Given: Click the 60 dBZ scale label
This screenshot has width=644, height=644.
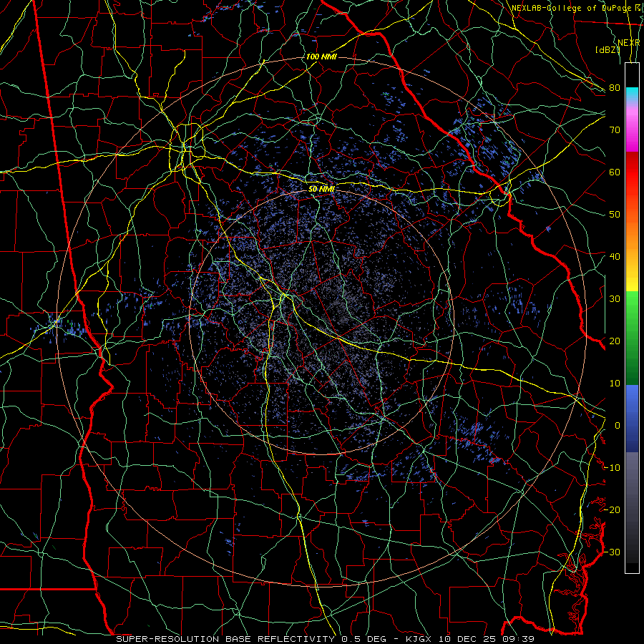Looking at the screenshot, I should (615, 172).
